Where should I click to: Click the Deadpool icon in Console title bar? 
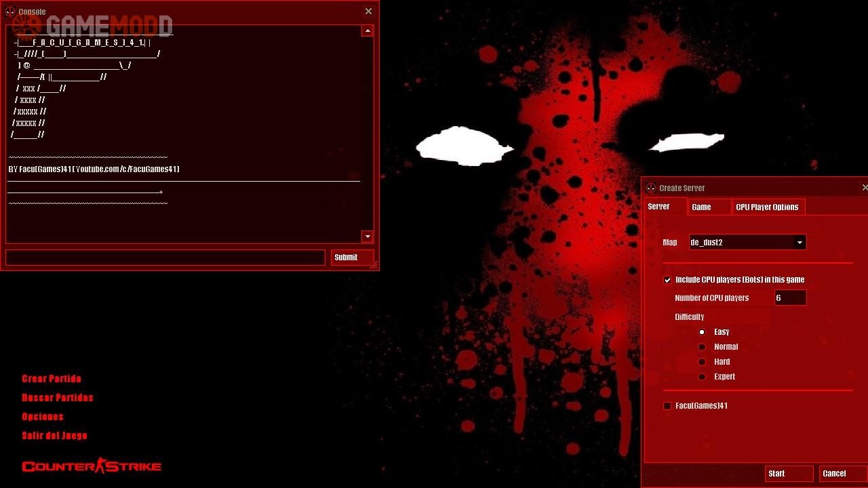tap(10, 12)
